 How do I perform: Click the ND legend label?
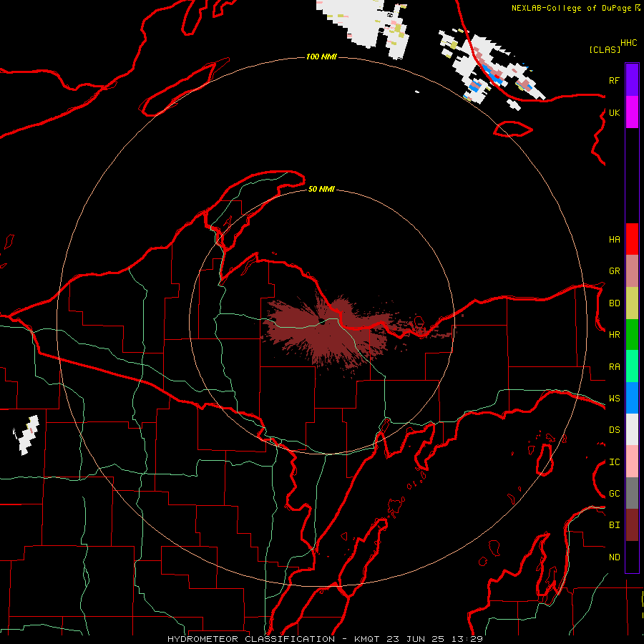pyautogui.click(x=614, y=557)
